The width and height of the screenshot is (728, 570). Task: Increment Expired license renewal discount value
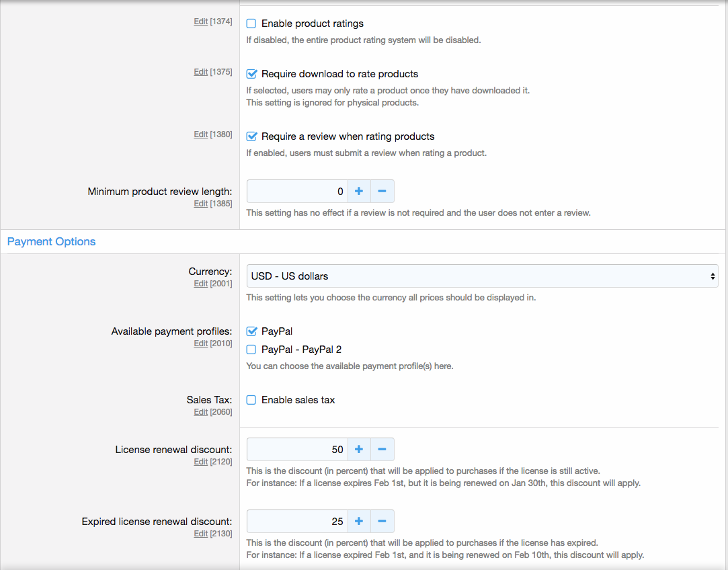click(359, 522)
